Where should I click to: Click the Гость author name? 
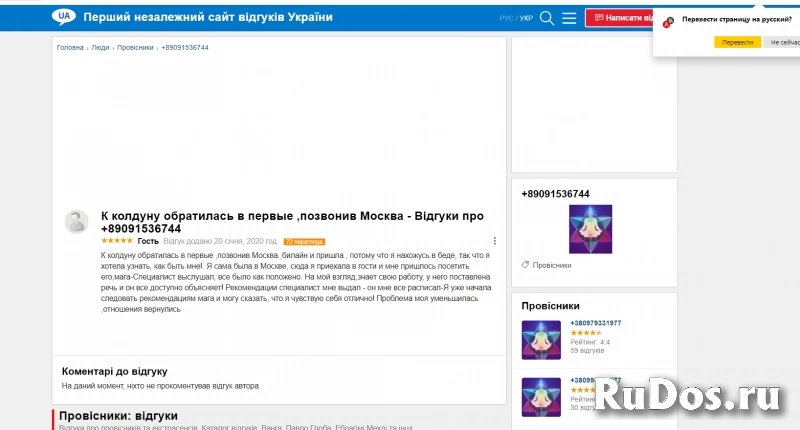(x=148, y=241)
